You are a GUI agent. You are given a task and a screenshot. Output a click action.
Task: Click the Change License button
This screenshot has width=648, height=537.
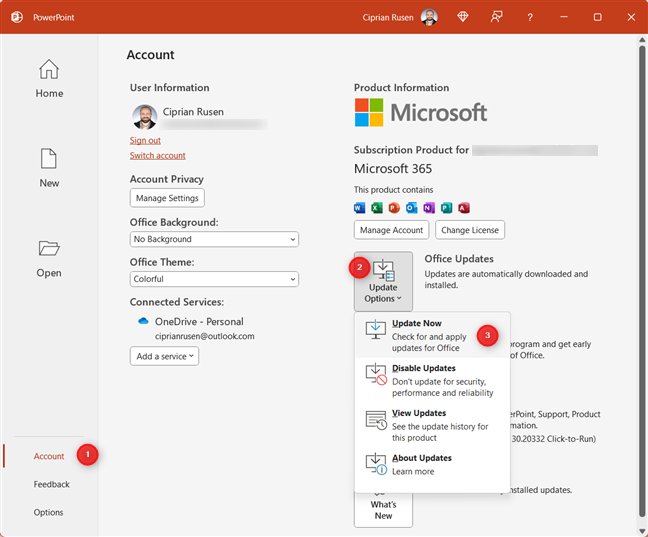[470, 230]
